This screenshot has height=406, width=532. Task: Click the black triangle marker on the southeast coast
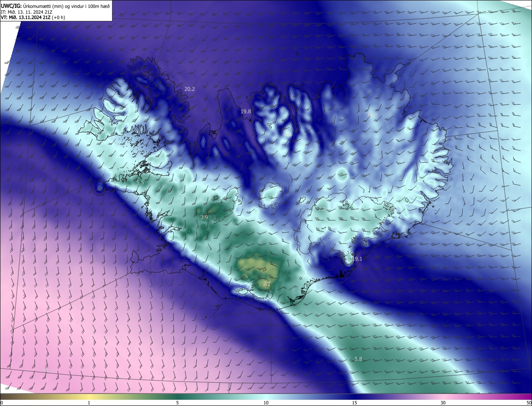pos(340,274)
